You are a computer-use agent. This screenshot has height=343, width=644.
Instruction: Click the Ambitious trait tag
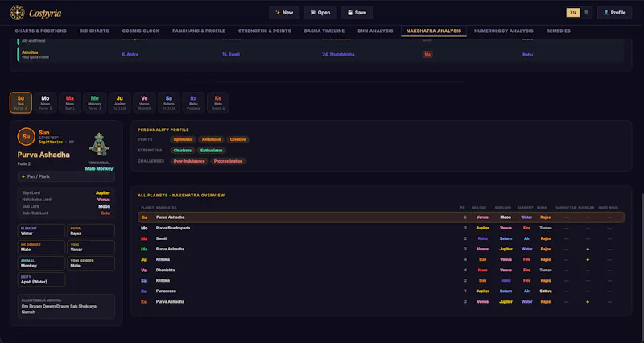(x=211, y=139)
